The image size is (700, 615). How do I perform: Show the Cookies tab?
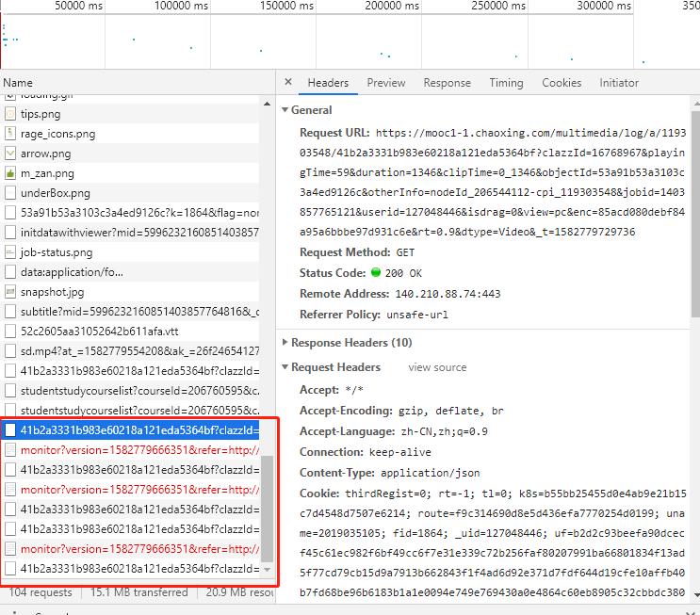(x=562, y=83)
